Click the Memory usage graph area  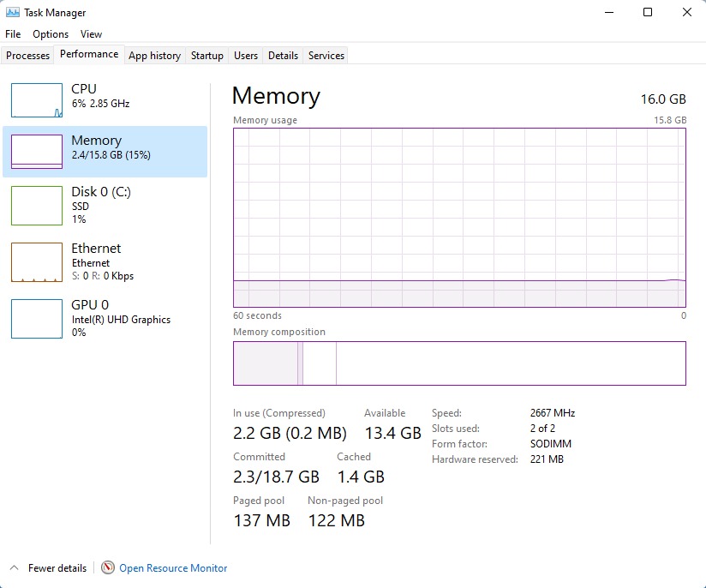click(x=459, y=217)
